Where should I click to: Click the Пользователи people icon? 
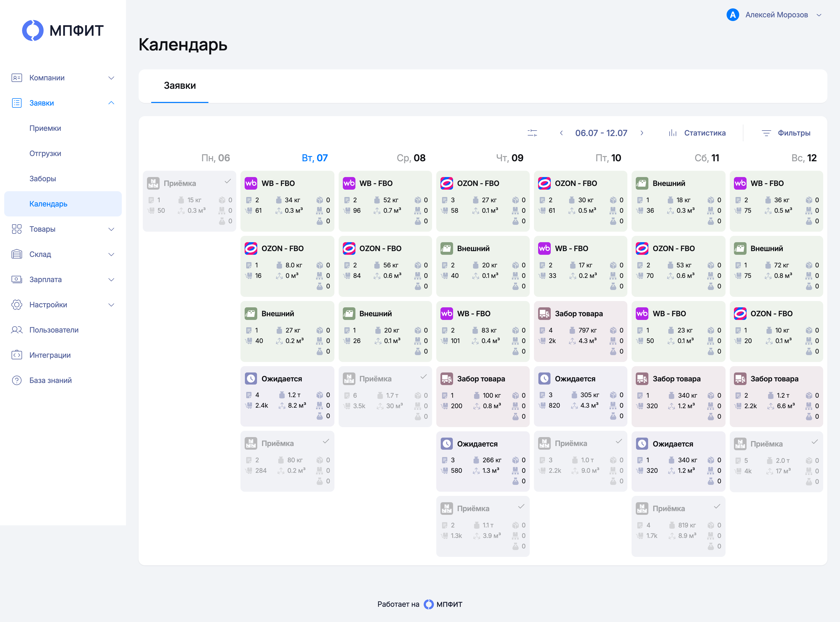coord(17,330)
